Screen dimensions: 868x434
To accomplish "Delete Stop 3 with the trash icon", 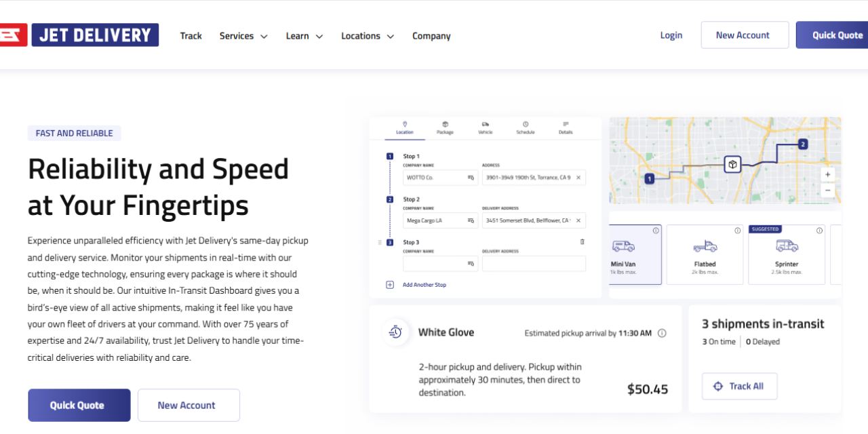I will click(x=582, y=241).
